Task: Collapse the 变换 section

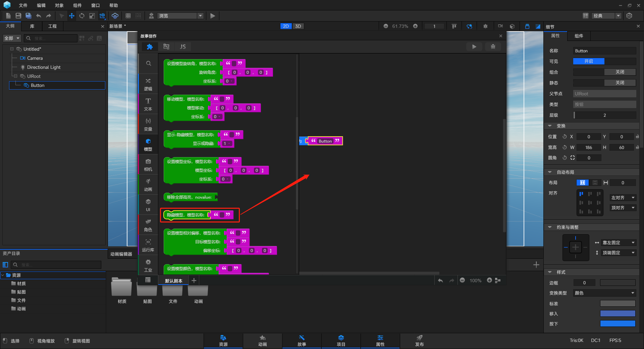Action: pyautogui.click(x=550, y=126)
